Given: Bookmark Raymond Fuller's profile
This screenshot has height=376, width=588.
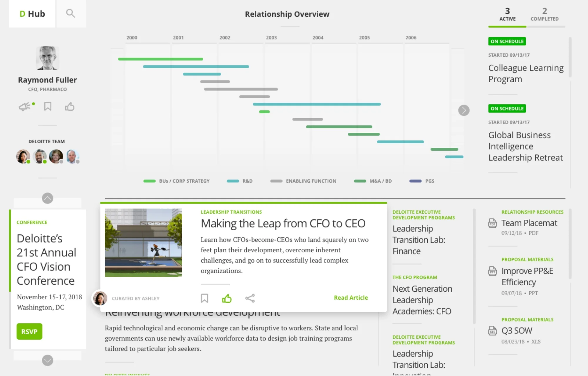Looking at the screenshot, I should pos(48,106).
